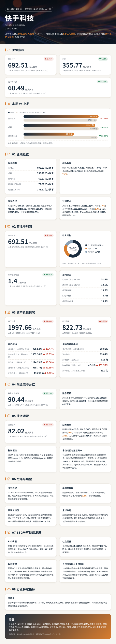Click the 流动比率 1.05 倍 row

coord(85,360)
